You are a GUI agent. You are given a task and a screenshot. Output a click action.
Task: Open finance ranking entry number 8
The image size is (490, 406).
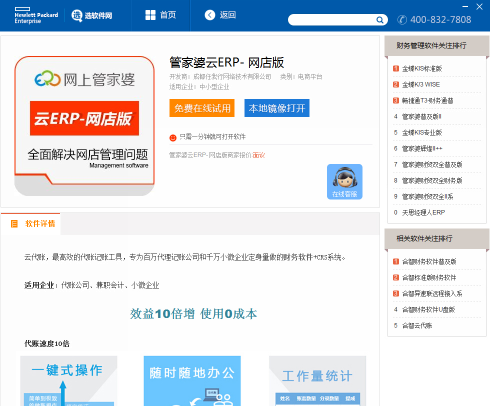[432, 181]
